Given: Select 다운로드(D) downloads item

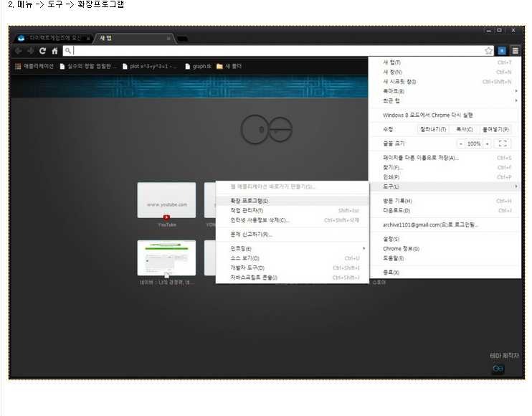Looking at the screenshot, I should [445, 210].
